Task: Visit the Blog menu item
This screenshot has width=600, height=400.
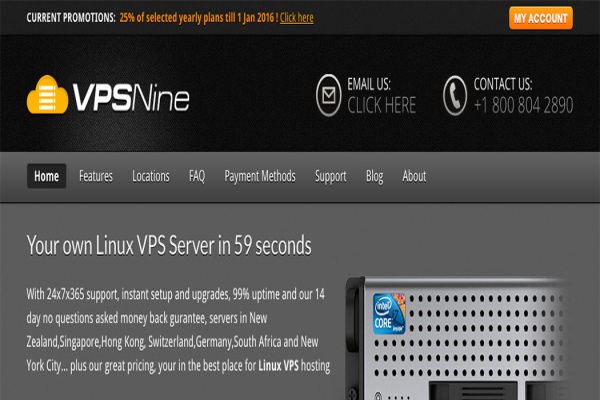Action: (x=374, y=176)
